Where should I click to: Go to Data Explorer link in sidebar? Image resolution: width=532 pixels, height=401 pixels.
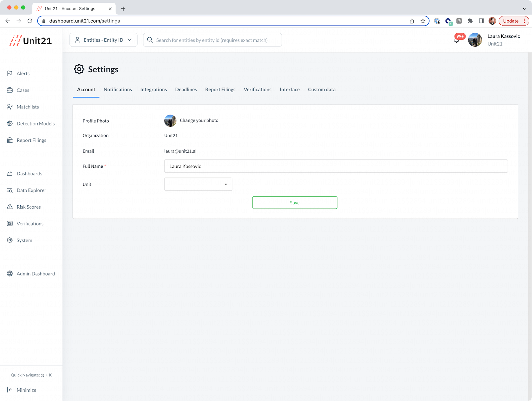pyautogui.click(x=31, y=190)
